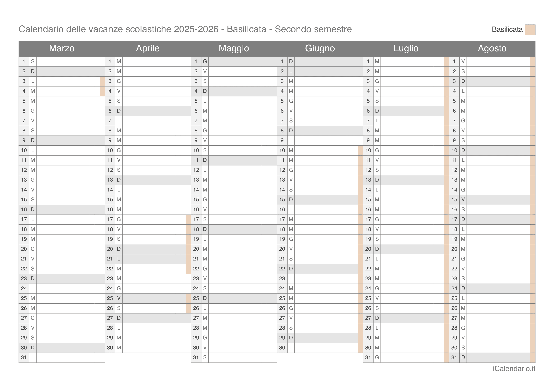Click day 3 D in Agosto
Viewport: 554px width, 392px height.
[492, 81]
